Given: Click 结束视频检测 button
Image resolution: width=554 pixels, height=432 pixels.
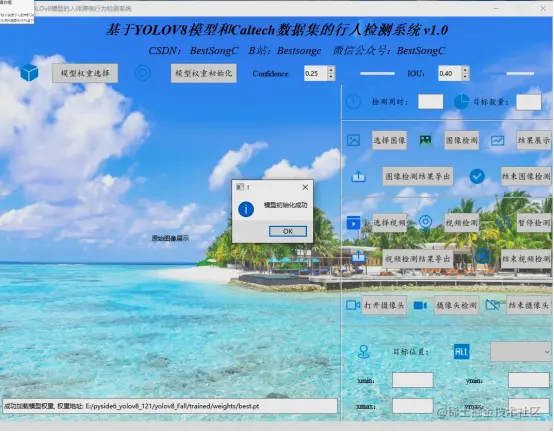Looking at the screenshot, I should pos(526,259).
